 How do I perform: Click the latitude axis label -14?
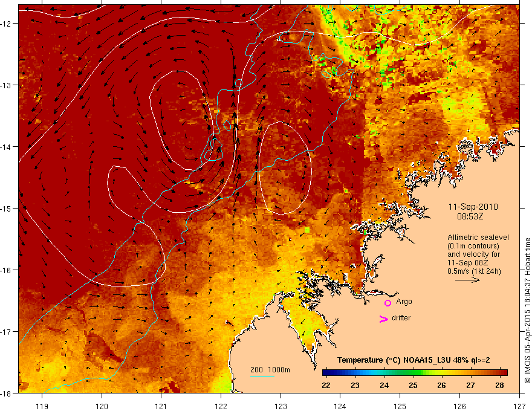(x=7, y=147)
